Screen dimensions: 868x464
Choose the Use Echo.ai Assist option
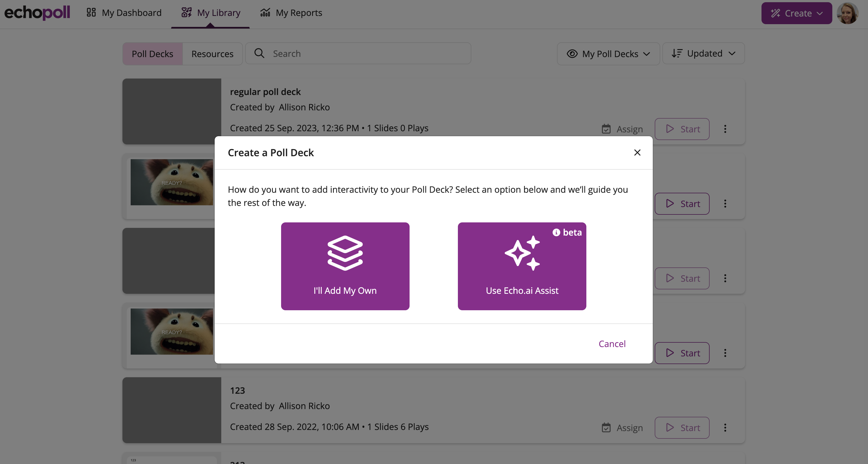pos(522,266)
